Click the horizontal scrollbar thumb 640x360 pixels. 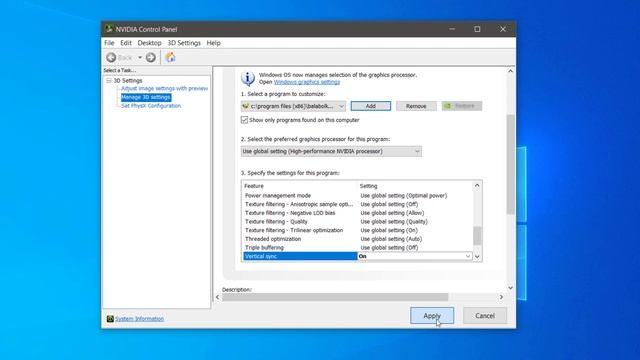coord(335,297)
